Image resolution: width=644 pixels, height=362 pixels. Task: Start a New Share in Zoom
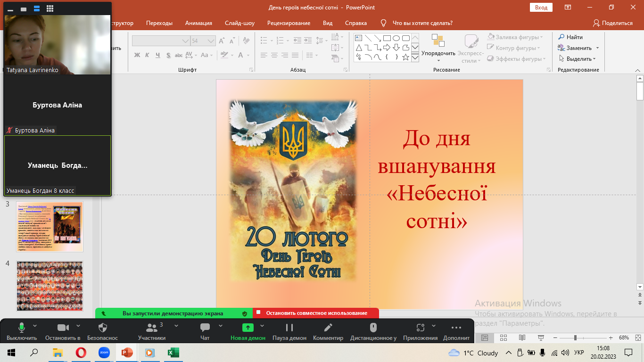[x=248, y=328]
